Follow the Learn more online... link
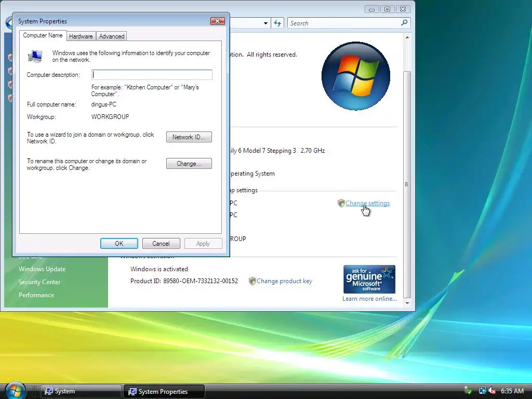 click(369, 299)
